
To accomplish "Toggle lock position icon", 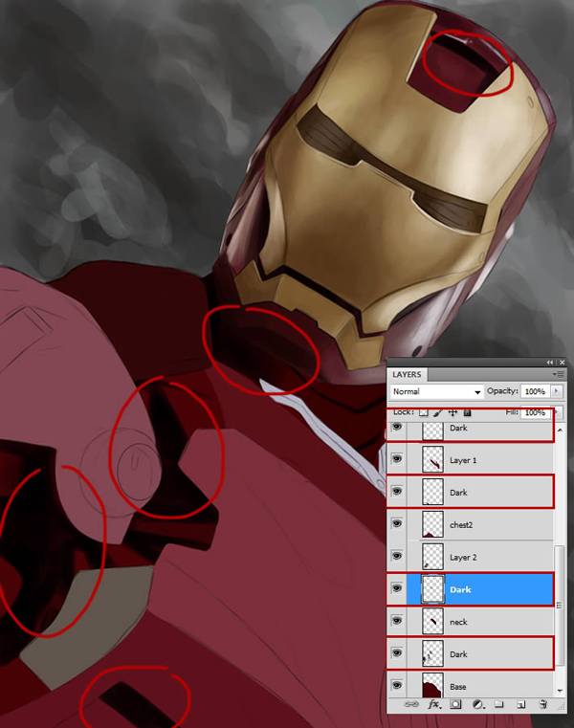I will [453, 412].
